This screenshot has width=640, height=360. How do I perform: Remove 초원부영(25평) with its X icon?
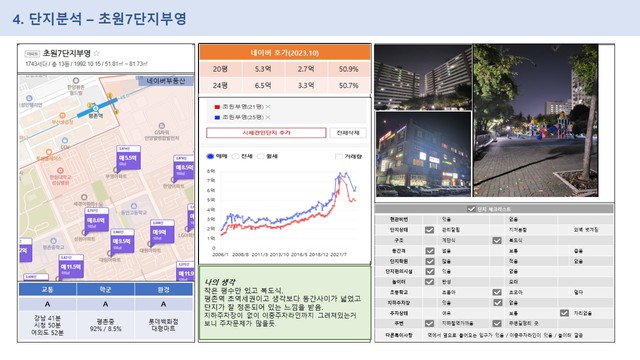[x=268, y=117]
